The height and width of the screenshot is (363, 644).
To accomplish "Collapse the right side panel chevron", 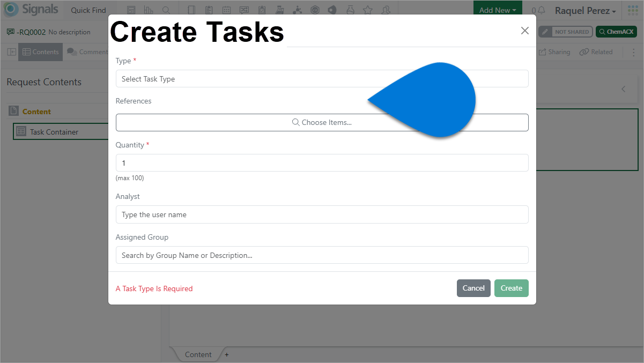I will tap(623, 89).
